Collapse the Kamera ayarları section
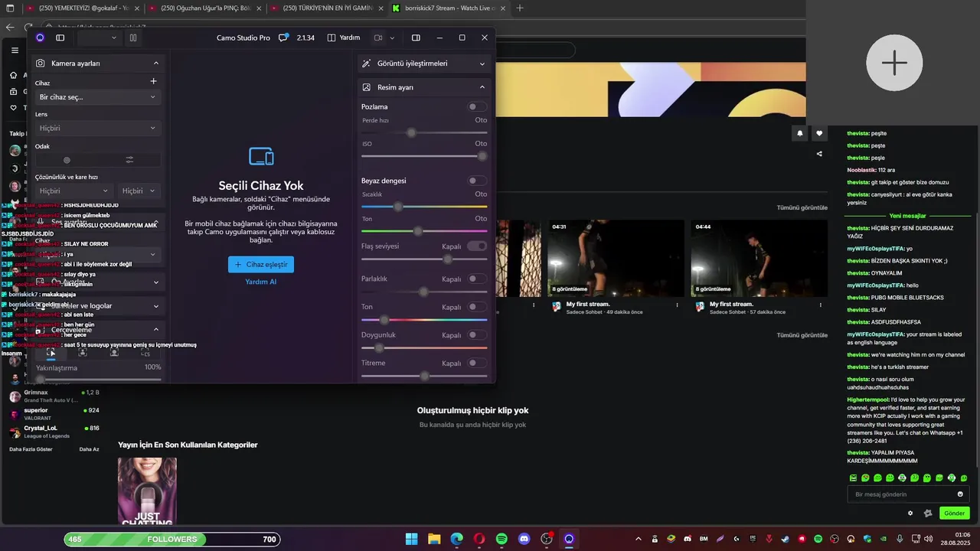 pyautogui.click(x=98, y=64)
